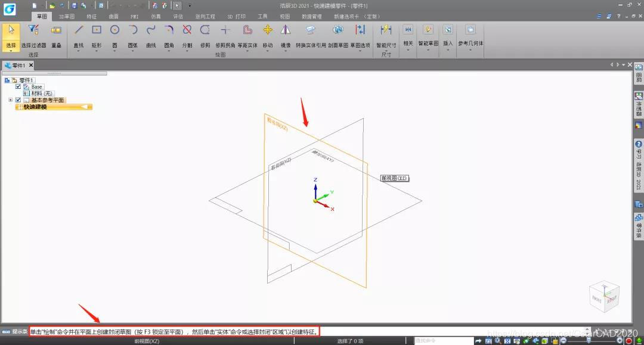This screenshot has height=345, width=644.
Task: Click the view orientation cube
Action: tap(604, 297)
